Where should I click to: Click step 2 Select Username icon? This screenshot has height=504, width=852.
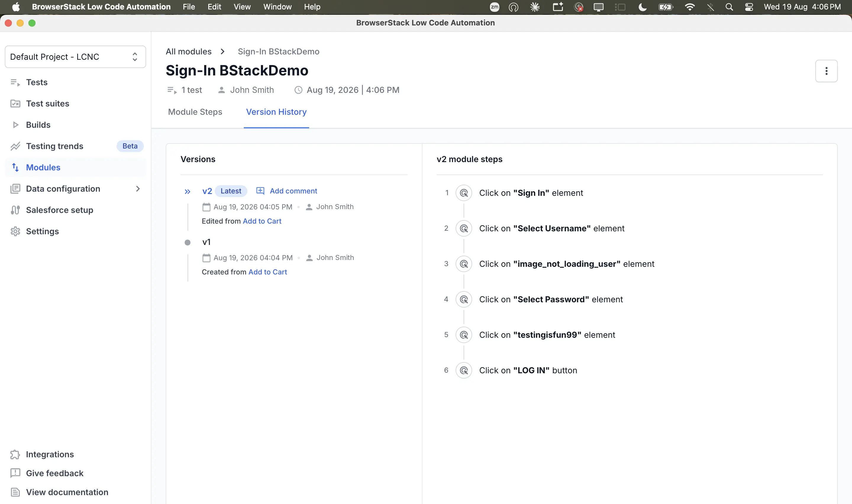coord(464,229)
